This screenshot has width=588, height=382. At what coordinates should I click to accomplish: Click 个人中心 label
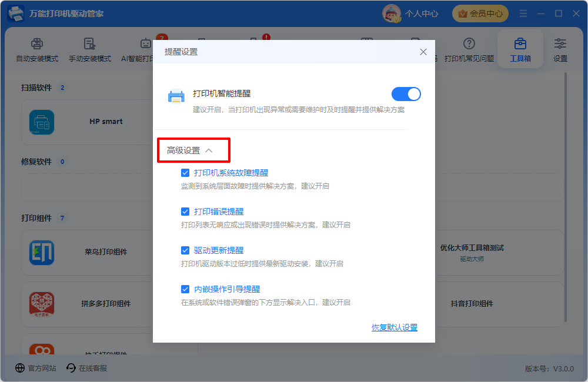coord(422,14)
